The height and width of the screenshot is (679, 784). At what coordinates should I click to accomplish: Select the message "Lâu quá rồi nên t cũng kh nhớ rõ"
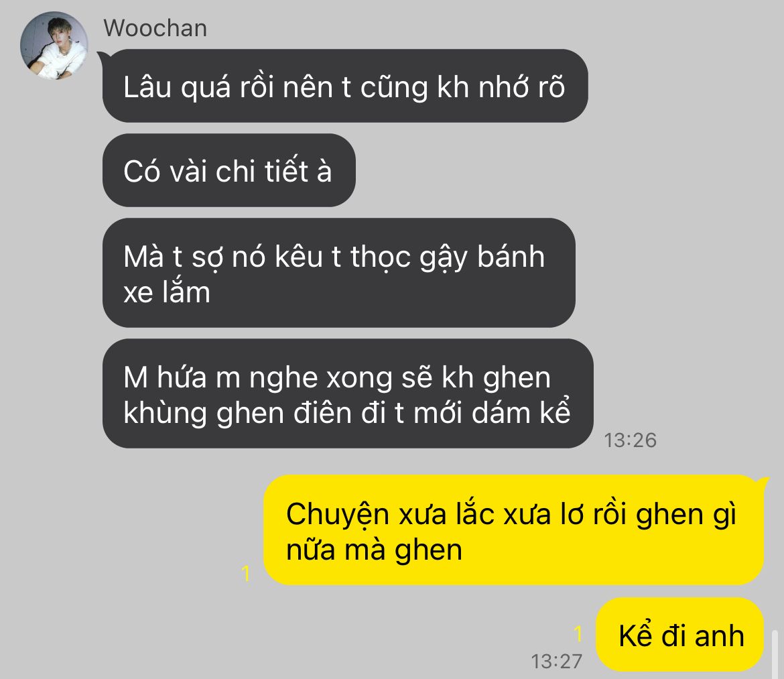click(x=345, y=86)
